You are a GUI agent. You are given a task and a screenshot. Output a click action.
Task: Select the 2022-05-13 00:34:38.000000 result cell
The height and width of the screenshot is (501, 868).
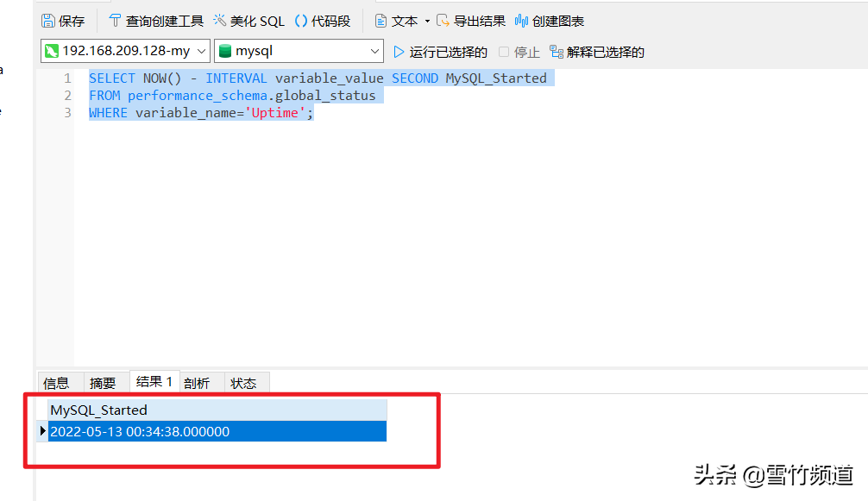[x=217, y=431]
